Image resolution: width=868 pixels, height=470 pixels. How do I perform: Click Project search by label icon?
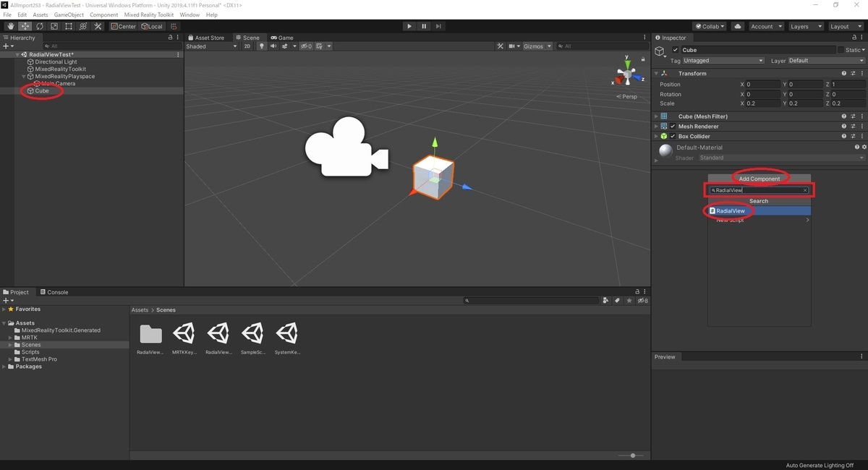[617, 300]
